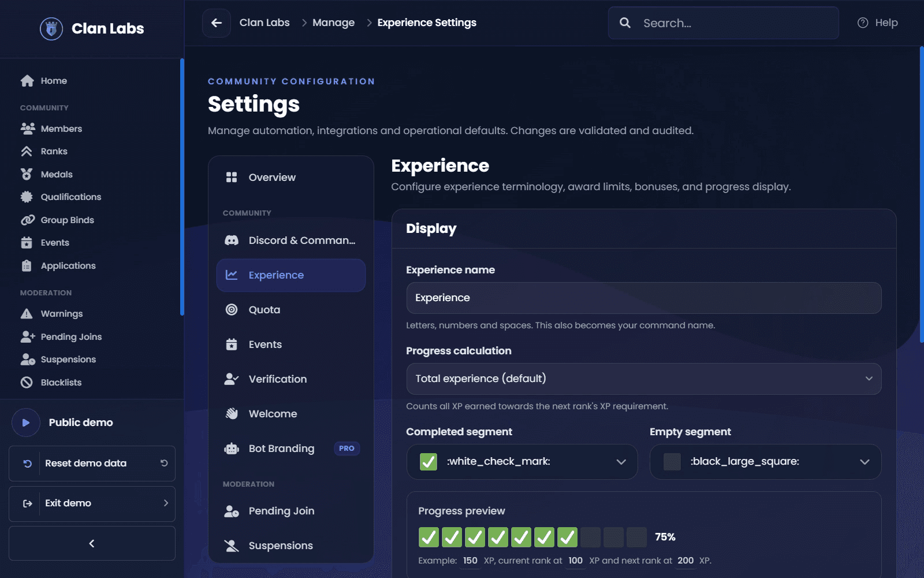Click the sidebar Suspensions user icon
Image resolution: width=924 pixels, height=578 pixels.
28,360
